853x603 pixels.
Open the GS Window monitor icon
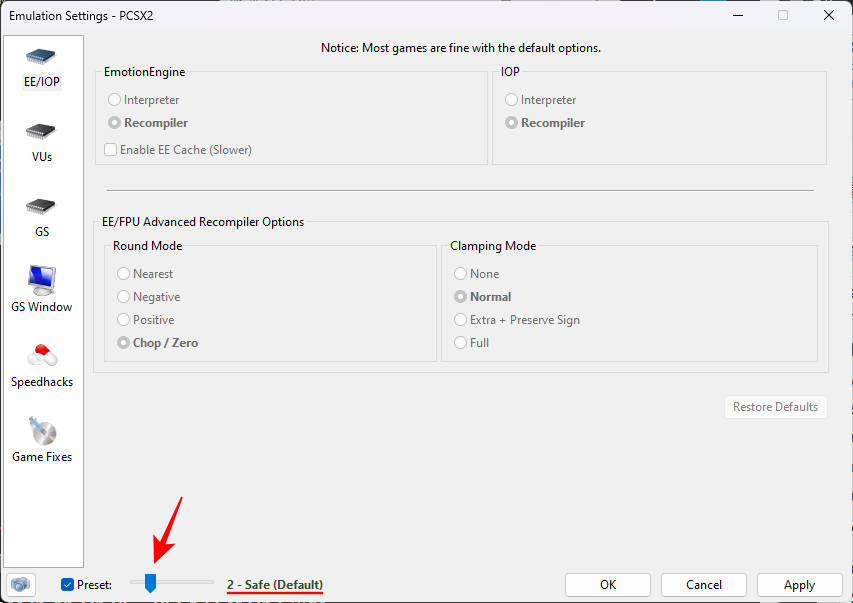click(42, 280)
